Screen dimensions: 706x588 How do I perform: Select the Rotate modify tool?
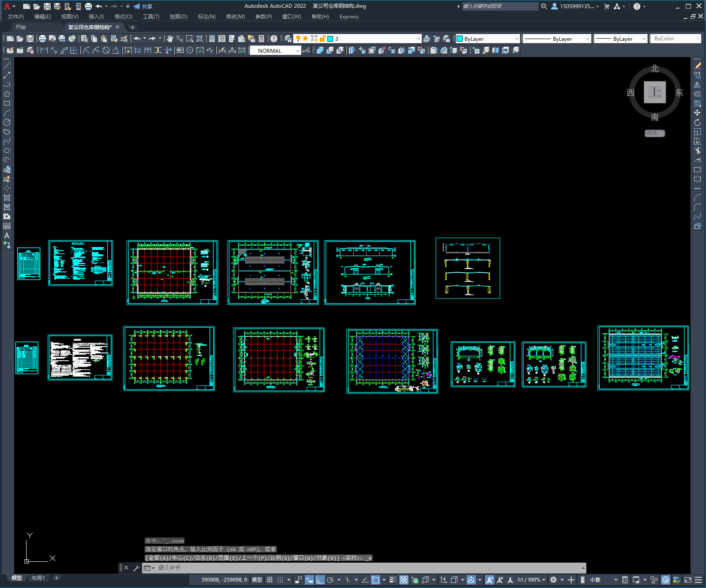697,122
